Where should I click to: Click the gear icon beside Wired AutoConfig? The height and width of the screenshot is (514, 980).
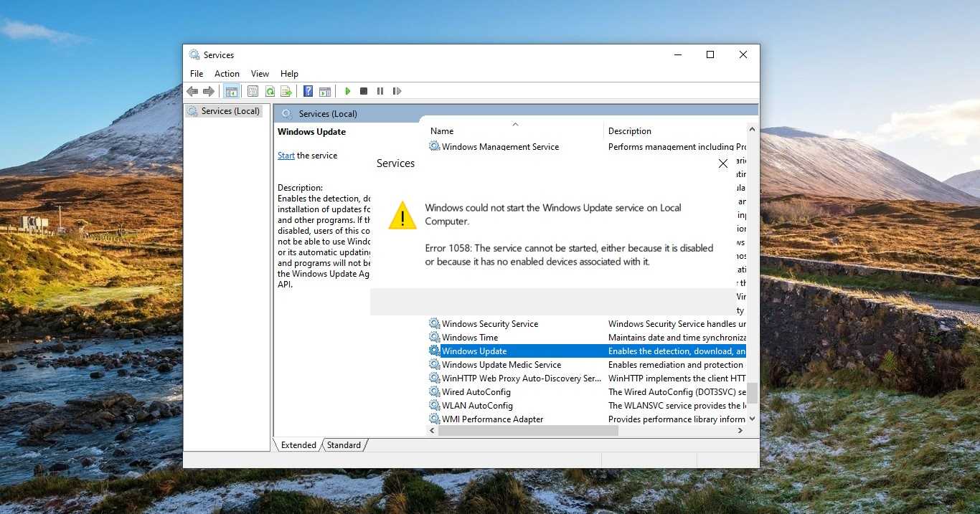click(x=434, y=392)
